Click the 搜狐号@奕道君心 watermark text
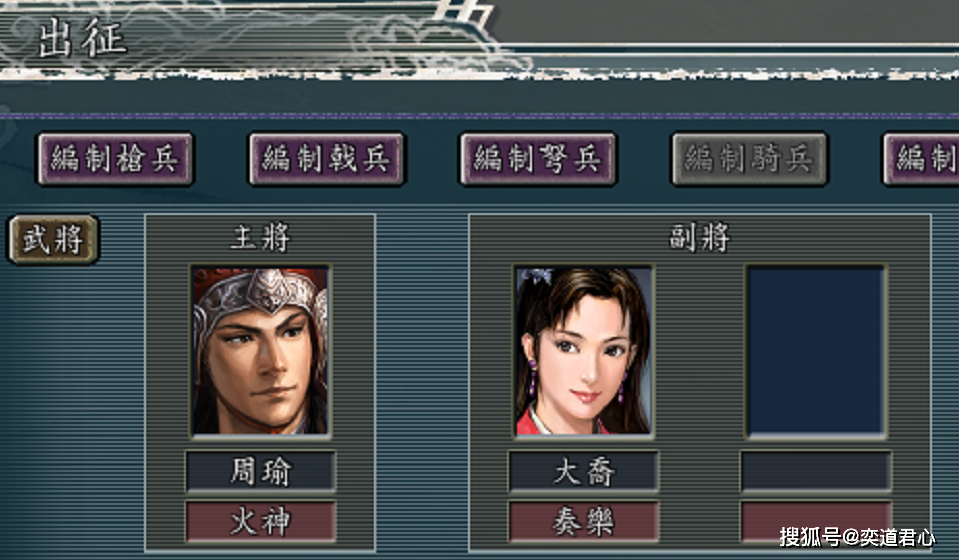This screenshot has height=560, width=959. (857, 537)
